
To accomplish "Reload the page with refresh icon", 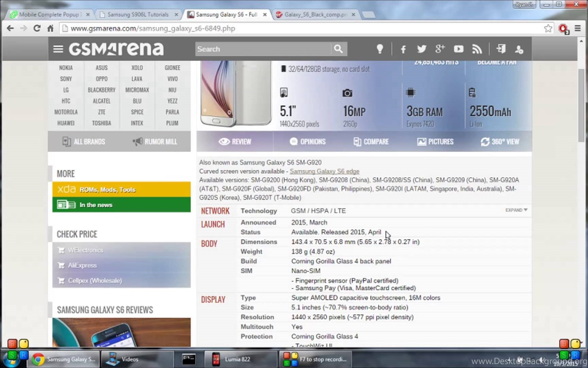I will click(37, 28).
